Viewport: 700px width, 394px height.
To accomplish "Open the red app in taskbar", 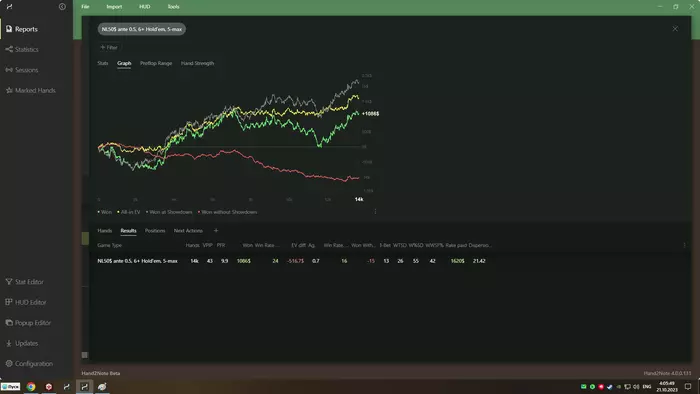I will click(49, 386).
